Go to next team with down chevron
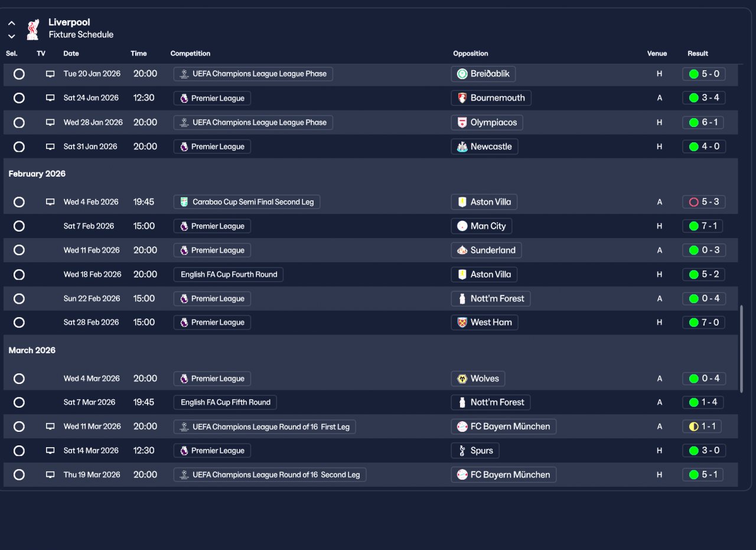756x550 pixels. 12,36
